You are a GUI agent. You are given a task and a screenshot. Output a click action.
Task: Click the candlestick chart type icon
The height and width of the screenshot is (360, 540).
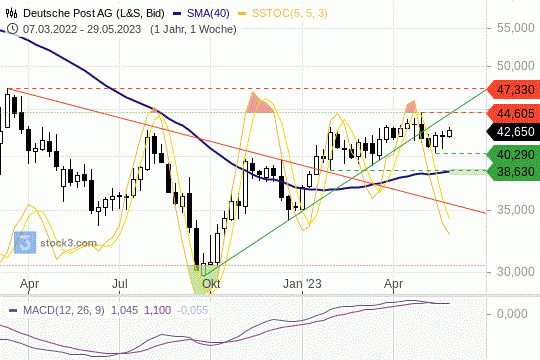(x=12, y=13)
